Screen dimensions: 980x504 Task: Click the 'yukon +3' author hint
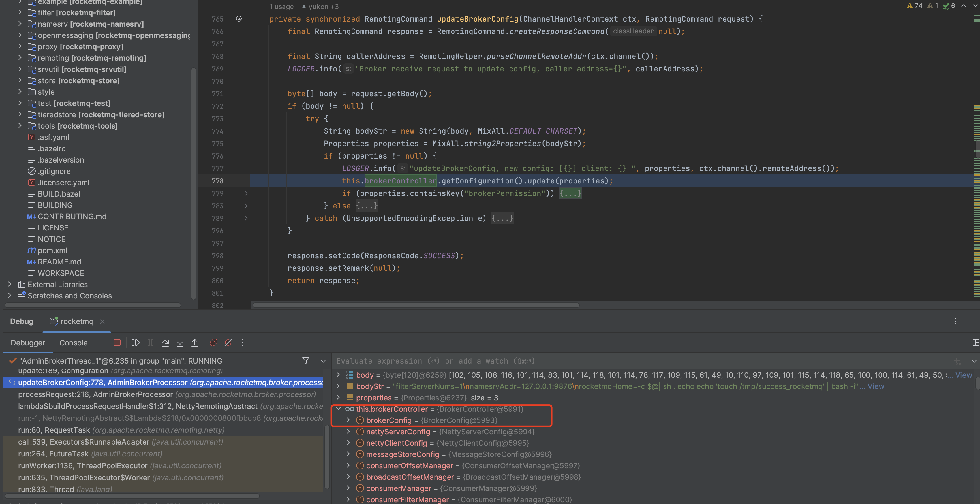320,7
